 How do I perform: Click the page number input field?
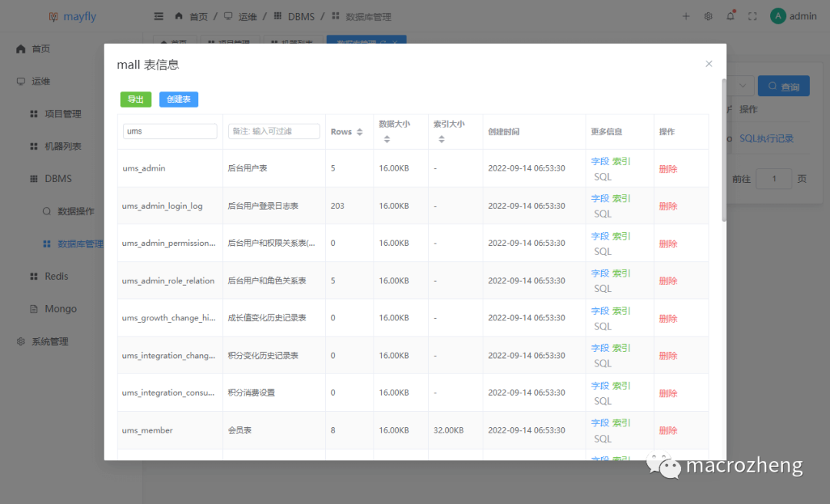(774, 178)
